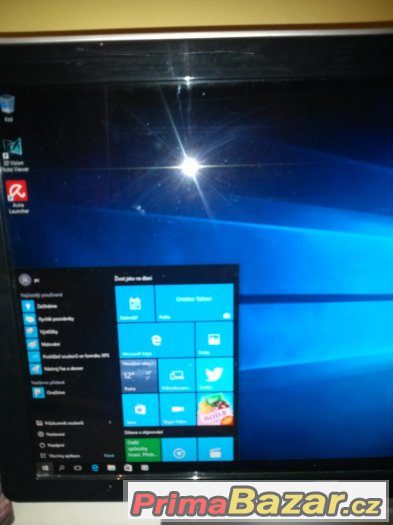The image size is (393, 525).
Task: Open the Store icon on the taskbar
Action: point(128,468)
